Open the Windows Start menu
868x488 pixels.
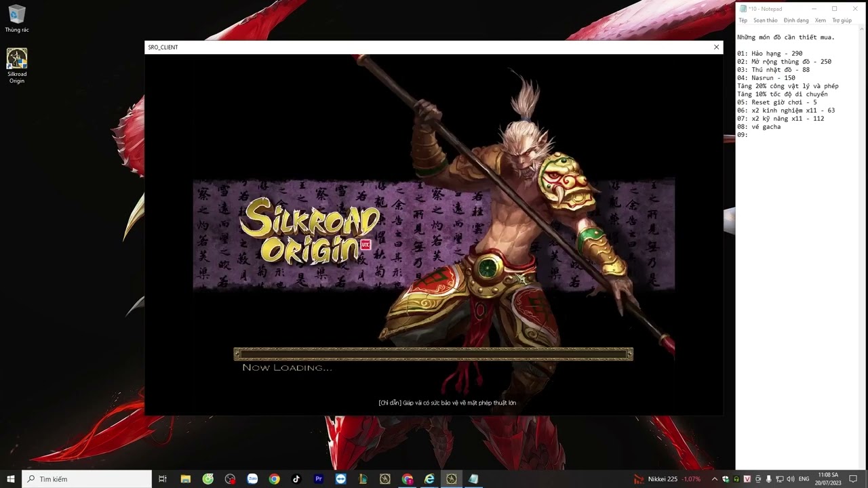pyautogui.click(x=11, y=479)
